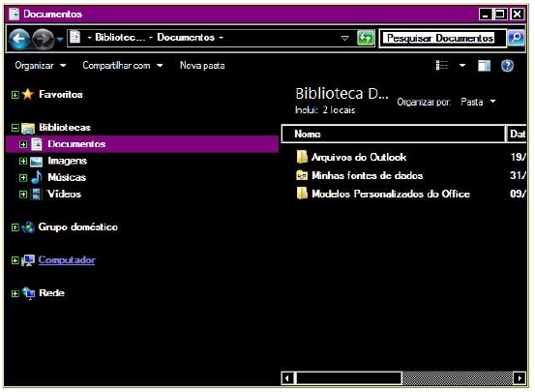Select Minhas fontes de dados name
This screenshot has height=392, width=535.
click(367, 176)
